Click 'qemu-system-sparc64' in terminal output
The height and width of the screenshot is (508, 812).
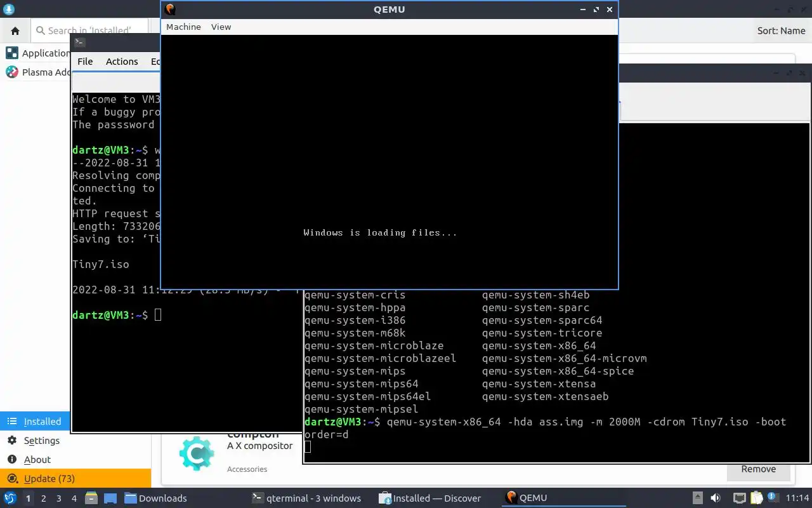point(542,320)
